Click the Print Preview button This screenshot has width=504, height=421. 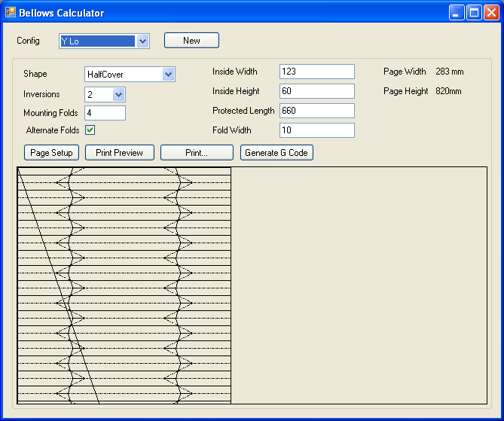pyautogui.click(x=119, y=153)
